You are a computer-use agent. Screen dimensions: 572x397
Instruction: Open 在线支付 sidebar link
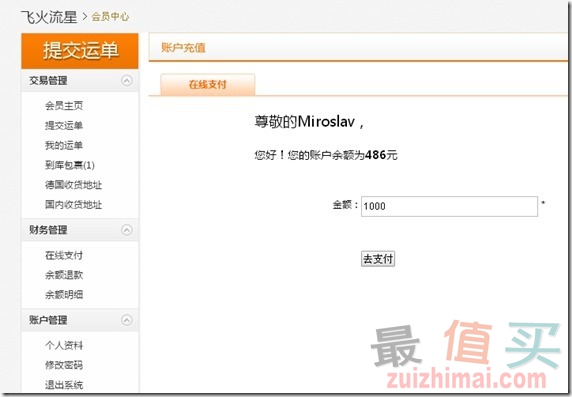(x=64, y=255)
